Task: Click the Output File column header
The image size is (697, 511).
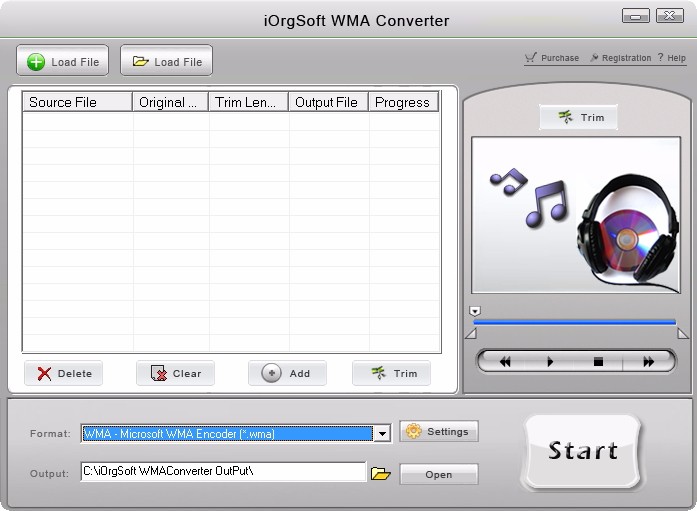Action: click(x=328, y=102)
